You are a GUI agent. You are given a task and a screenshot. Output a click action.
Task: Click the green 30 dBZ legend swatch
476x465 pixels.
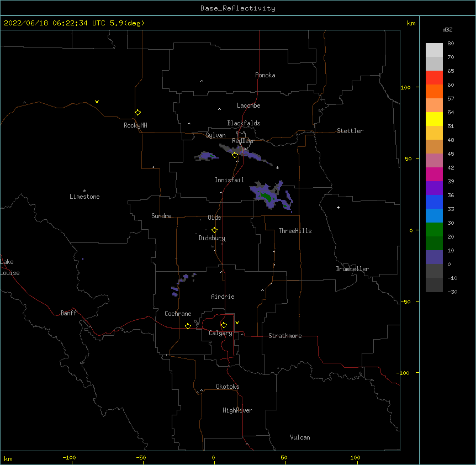[x=434, y=230]
